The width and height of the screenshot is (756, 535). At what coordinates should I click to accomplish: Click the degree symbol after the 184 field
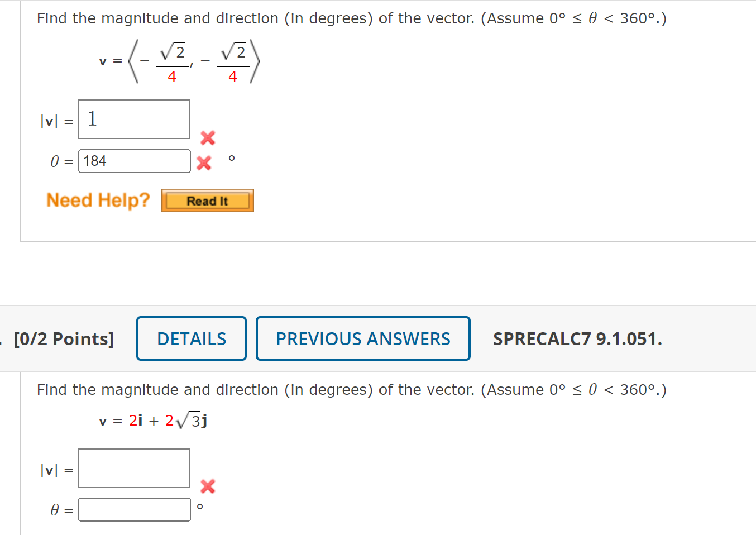pos(232,159)
